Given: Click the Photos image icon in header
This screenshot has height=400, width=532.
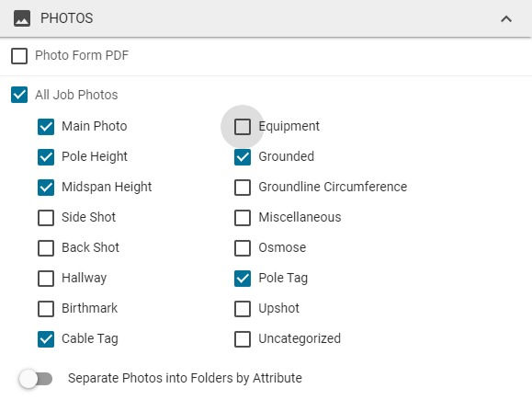Looking at the screenshot, I should click(x=22, y=18).
